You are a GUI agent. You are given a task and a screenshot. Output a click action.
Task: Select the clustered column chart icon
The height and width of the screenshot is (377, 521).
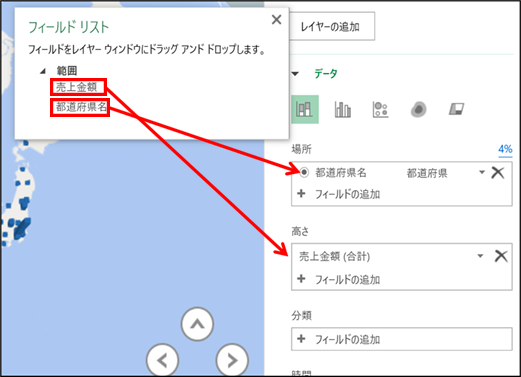click(342, 109)
